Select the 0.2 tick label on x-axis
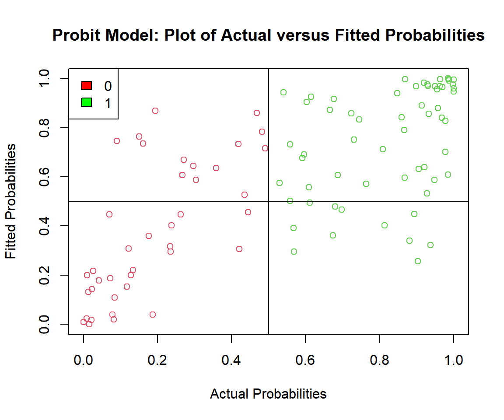Viewport: 504px width, 420px height. [x=157, y=361]
